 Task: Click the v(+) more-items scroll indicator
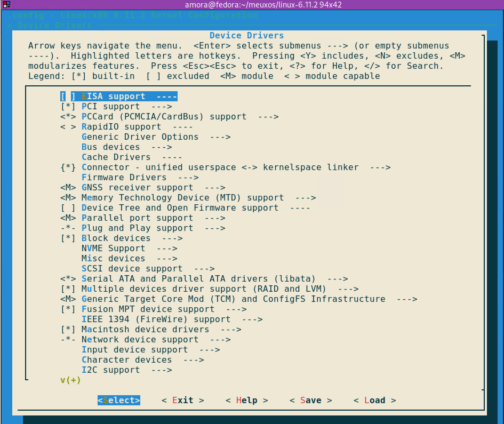tap(70, 380)
